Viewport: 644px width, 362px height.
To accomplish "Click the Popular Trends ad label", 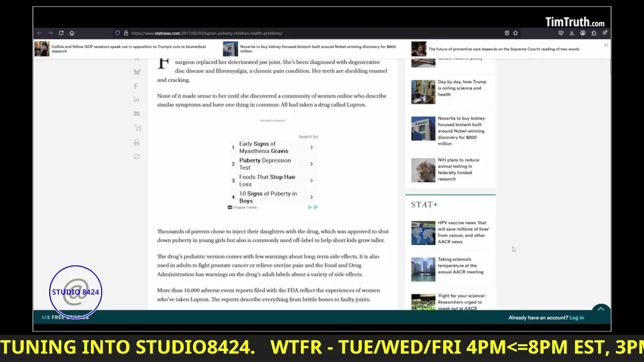I will point(245,207).
